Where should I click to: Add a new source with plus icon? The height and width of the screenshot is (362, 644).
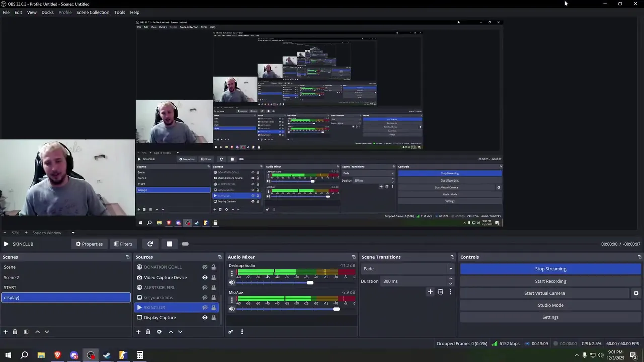[138, 332]
